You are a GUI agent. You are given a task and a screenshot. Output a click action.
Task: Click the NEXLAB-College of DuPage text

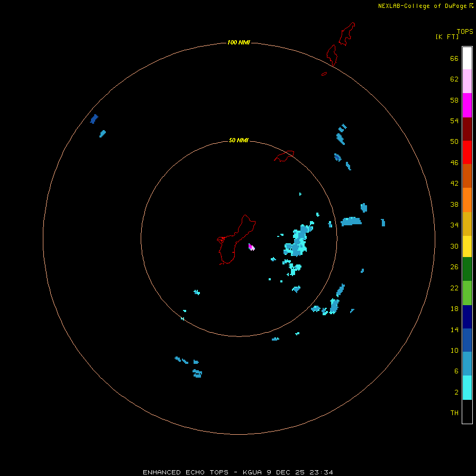pos(422,6)
